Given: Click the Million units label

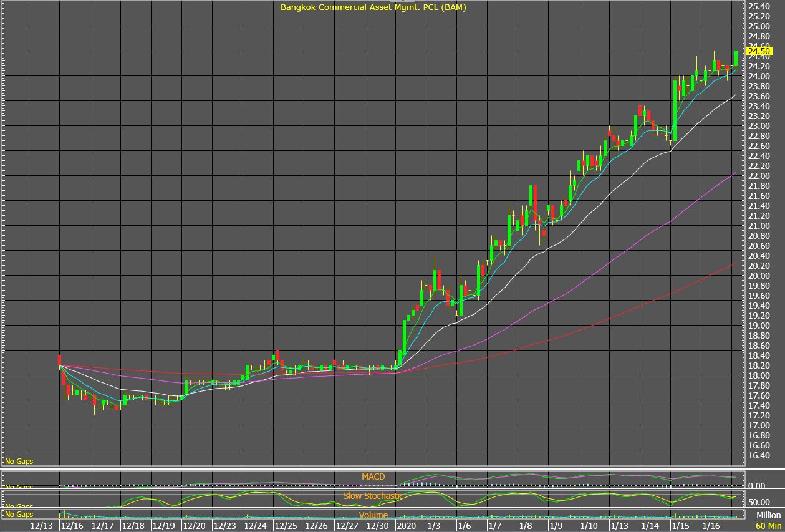Looking at the screenshot, I should coord(768,516).
